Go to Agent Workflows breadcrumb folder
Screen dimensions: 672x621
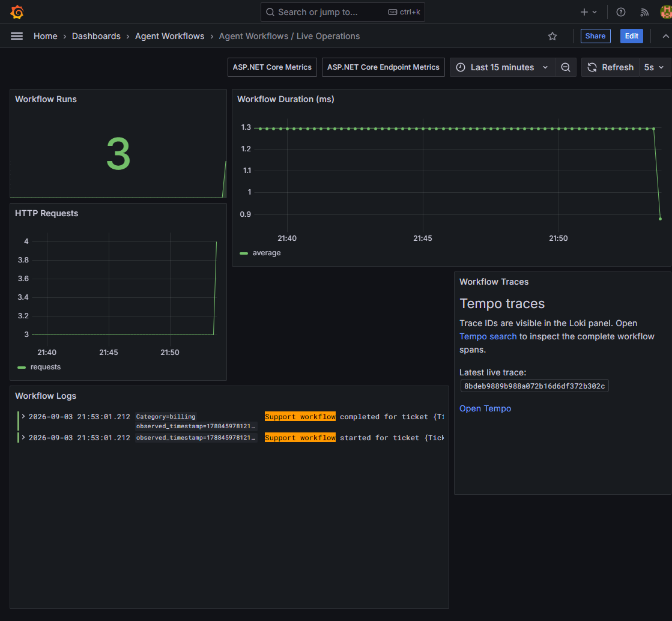(x=170, y=37)
